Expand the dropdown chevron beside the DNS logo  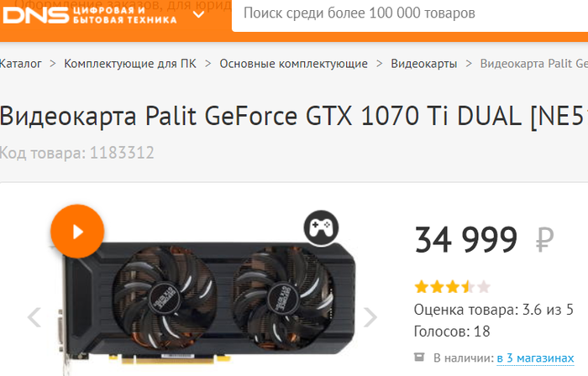pyautogui.click(x=198, y=14)
